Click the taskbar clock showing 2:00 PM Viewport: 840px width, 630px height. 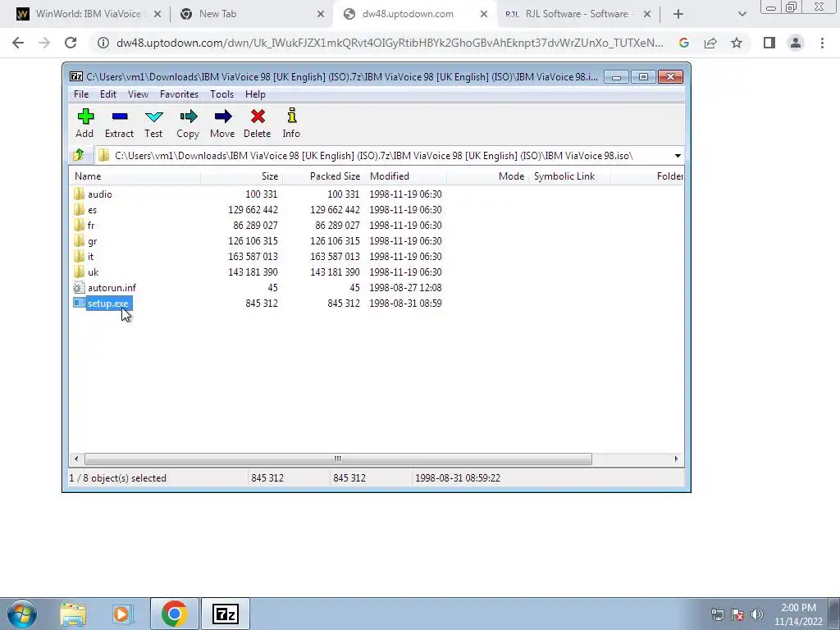[798, 614]
